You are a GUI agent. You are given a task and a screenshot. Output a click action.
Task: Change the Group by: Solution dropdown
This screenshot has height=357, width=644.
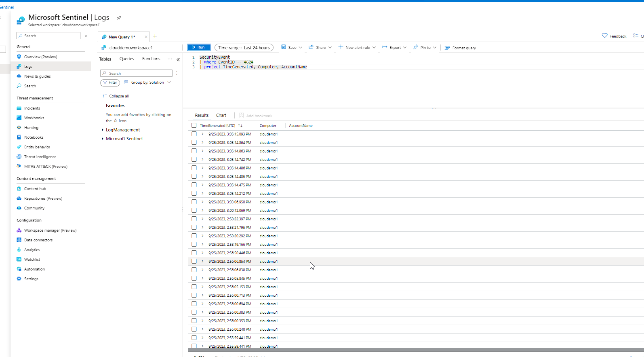(x=147, y=82)
